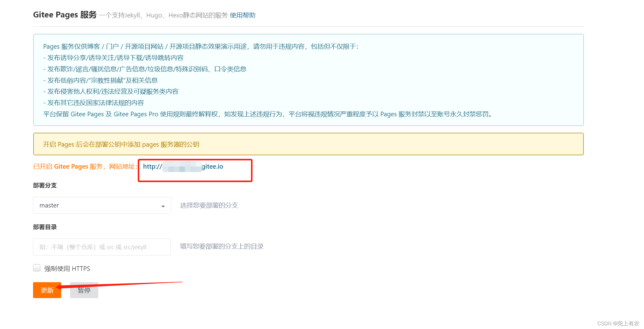Enable the 强制使用 HTTPS checkbox
The image size is (644, 329).
tap(37, 268)
